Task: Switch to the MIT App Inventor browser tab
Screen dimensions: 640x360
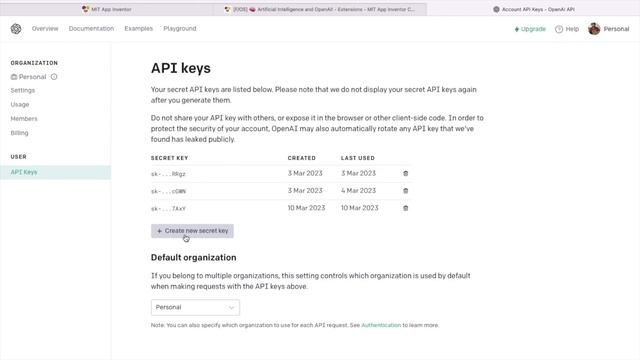Action: tap(107, 9)
